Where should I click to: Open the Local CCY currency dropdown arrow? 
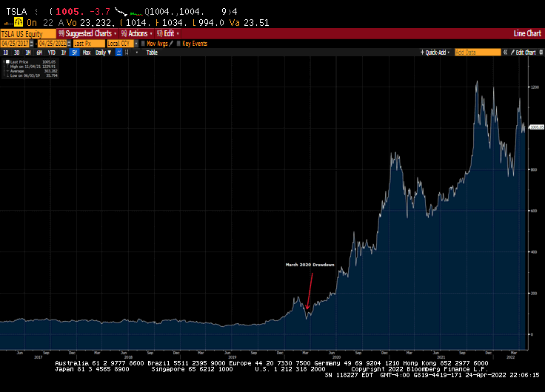tap(136, 44)
